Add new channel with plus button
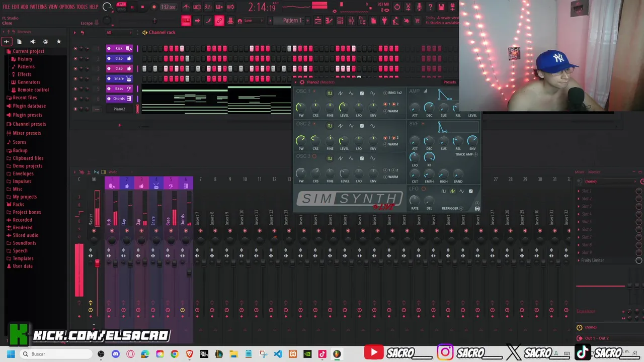 click(120, 125)
